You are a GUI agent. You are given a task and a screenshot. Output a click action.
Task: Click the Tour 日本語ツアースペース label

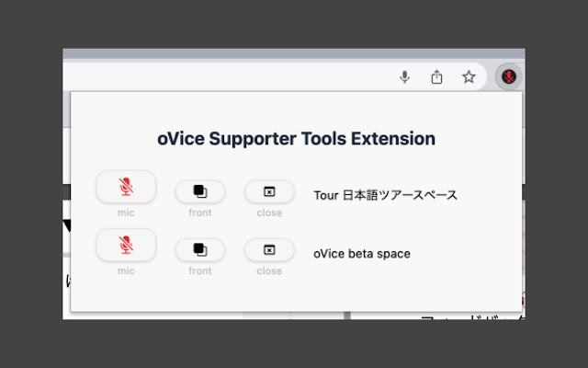(386, 195)
